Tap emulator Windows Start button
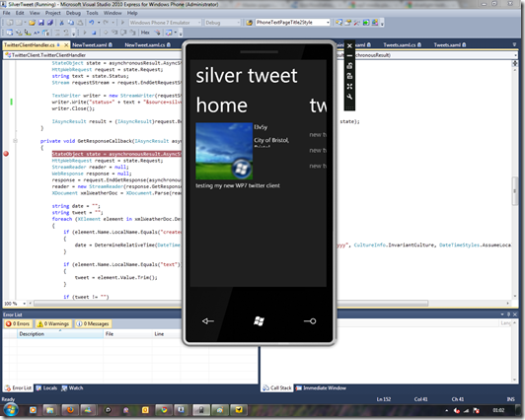This screenshot has height=420, width=525. coord(259,321)
